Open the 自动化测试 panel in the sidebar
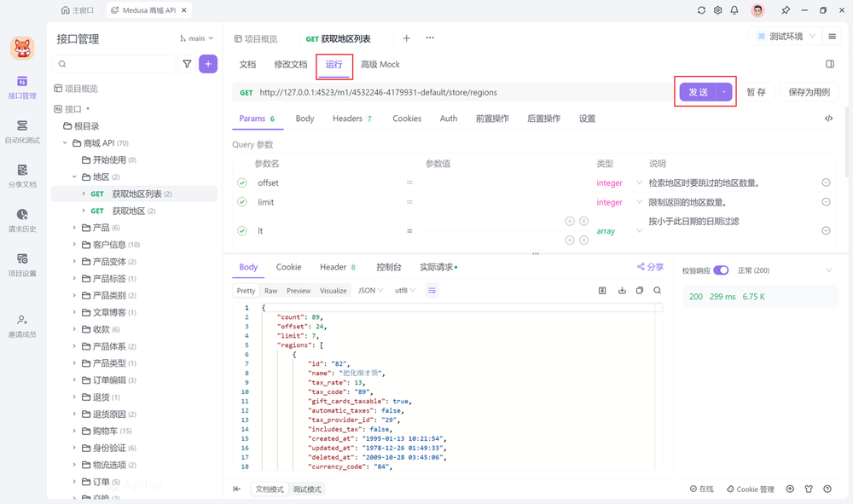853x504 pixels. (21, 128)
